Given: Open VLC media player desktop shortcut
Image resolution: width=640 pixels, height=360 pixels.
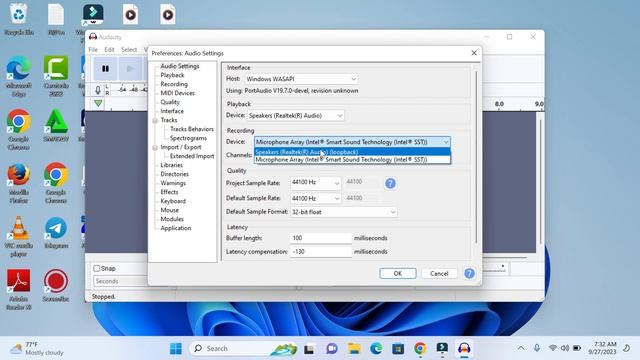Looking at the screenshot, I should tap(19, 236).
